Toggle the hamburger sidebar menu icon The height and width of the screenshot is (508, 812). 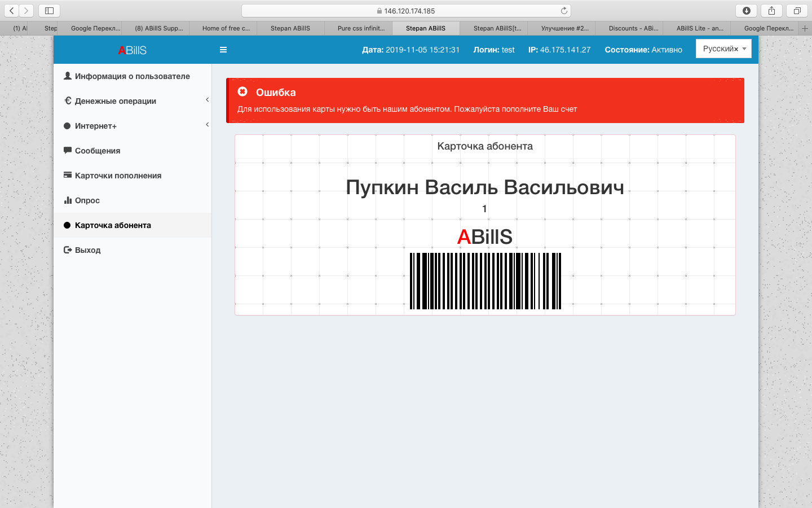point(223,50)
